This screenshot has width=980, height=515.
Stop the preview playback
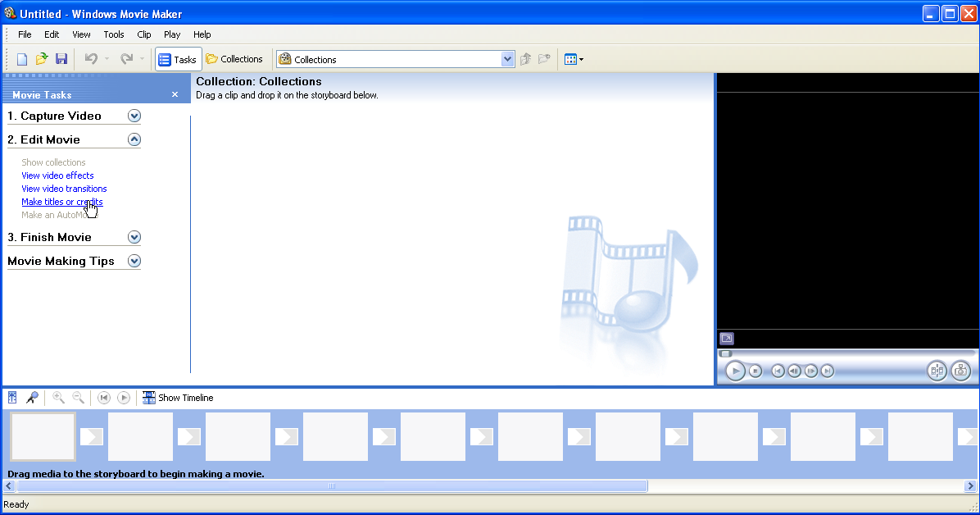(755, 371)
